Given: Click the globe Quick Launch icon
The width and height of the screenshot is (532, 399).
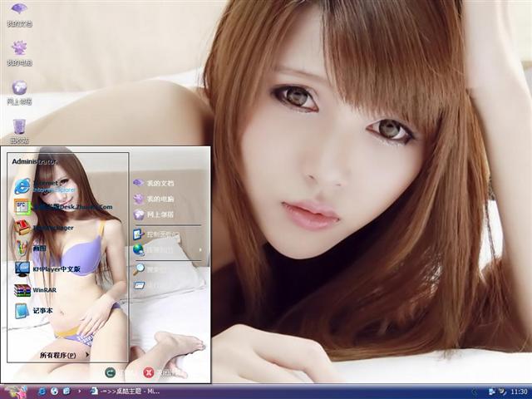Looking at the screenshot, I should click(54, 392).
